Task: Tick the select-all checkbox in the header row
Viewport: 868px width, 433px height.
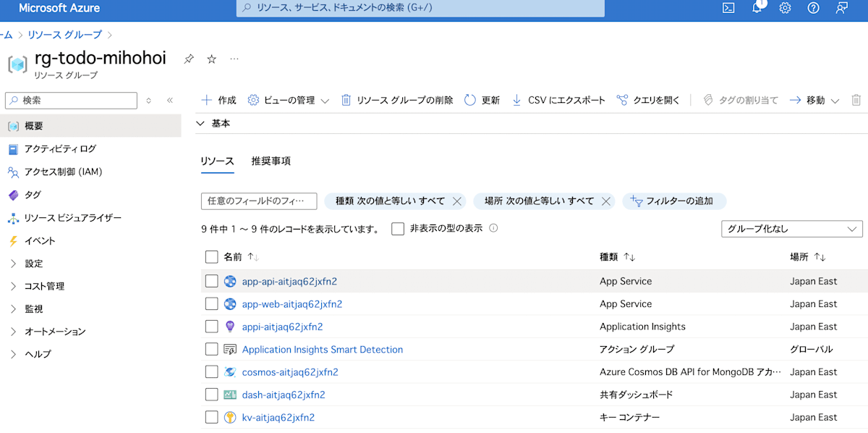Action: [x=211, y=257]
